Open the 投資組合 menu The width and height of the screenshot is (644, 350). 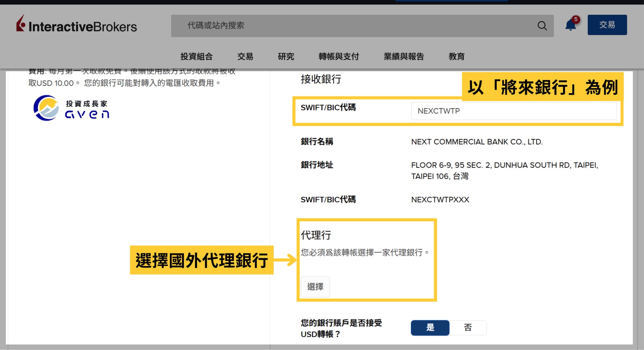(x=196, y=56)
